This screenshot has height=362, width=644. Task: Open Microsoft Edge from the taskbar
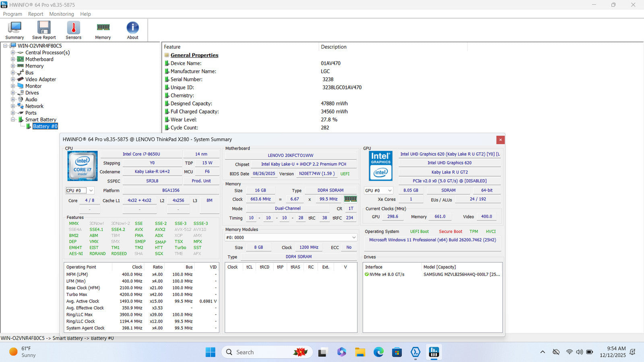(x=378, y=352)
